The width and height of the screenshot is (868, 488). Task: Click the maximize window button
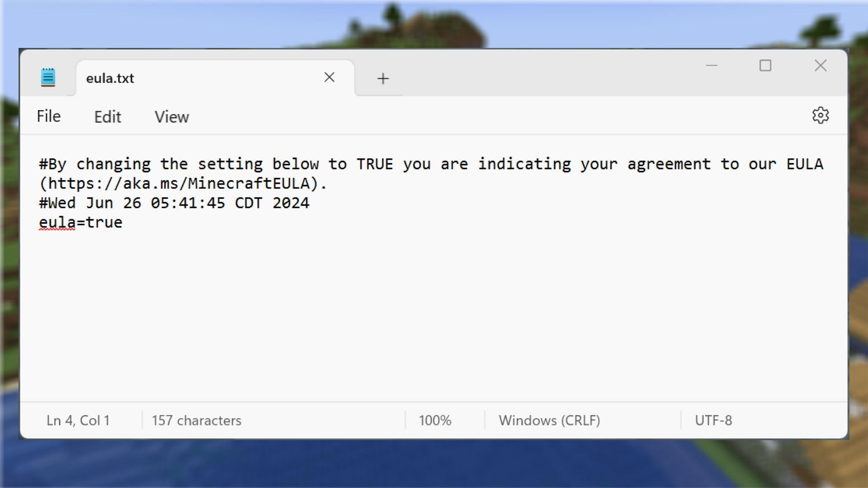click(765, 66)
